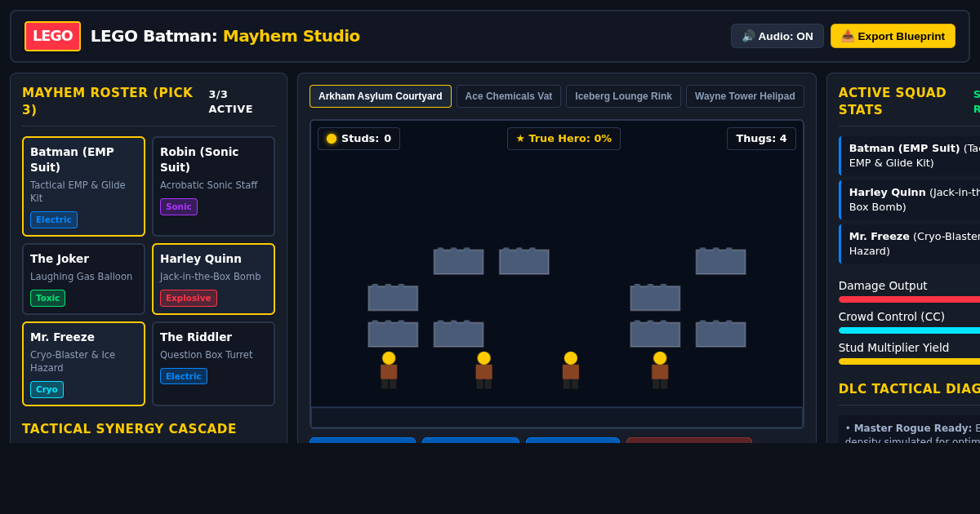Click the Acrobatic Sonic Staff description
This screenshot has width=980, height=514.
pyautogui.click(x=208, y=185)
